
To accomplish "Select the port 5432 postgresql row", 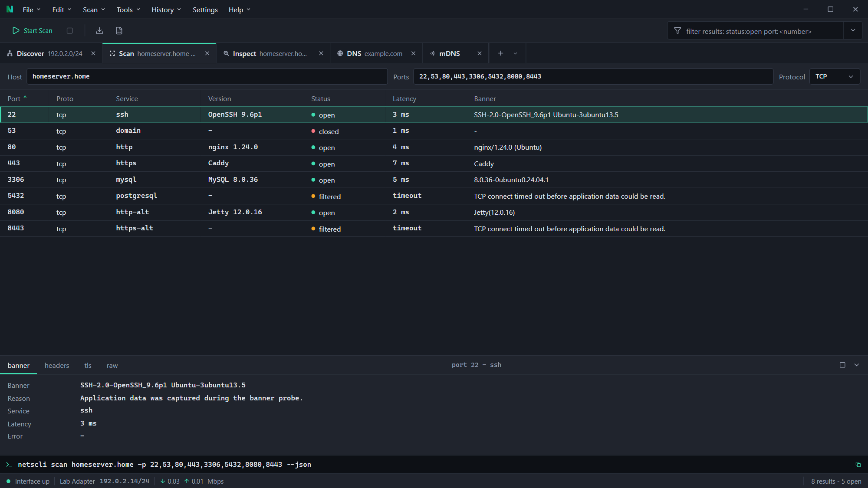I will point(434,196).
